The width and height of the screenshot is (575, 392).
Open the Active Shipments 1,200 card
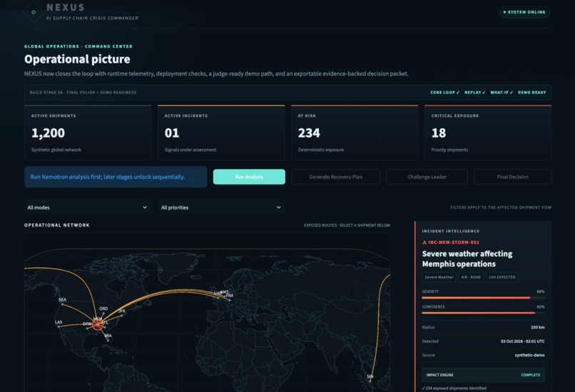pos(88,133)
